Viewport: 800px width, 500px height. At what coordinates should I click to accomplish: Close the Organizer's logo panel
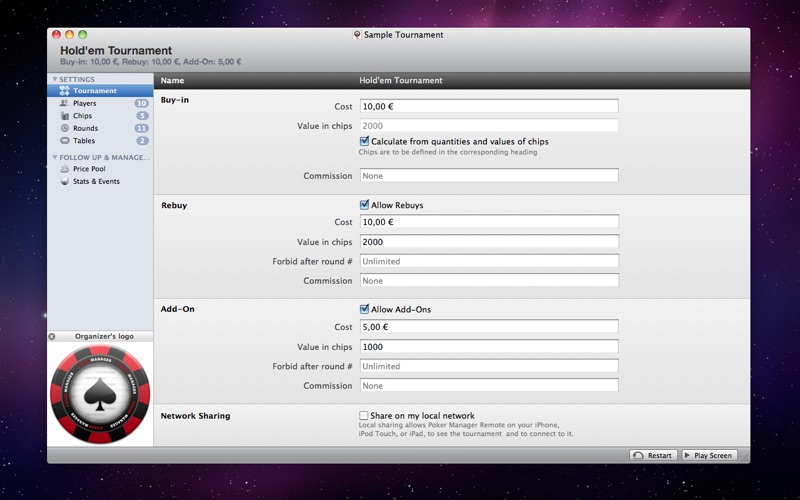click(52, 337)
